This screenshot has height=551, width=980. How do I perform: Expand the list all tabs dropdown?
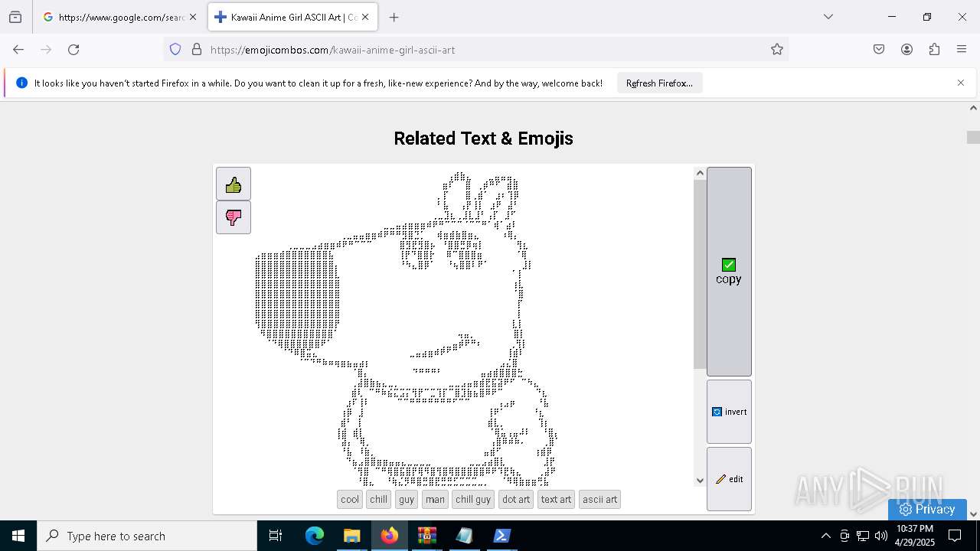point(828,17)
